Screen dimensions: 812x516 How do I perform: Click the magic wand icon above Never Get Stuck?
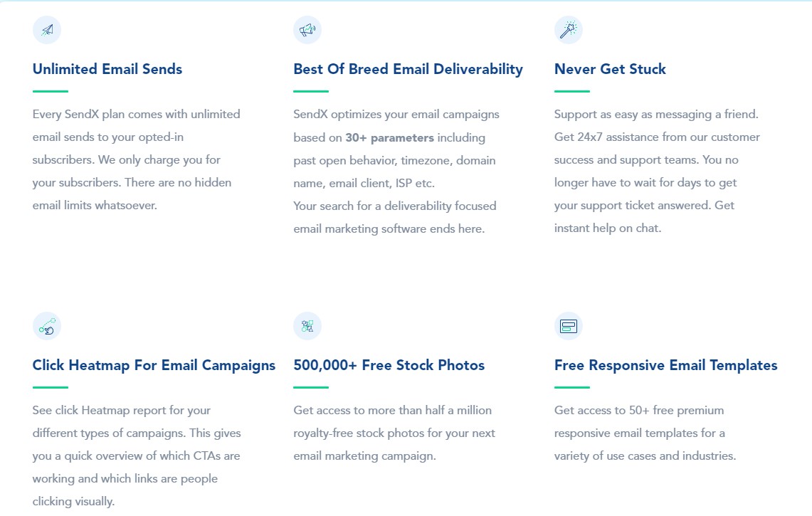(x=569, y=30)
